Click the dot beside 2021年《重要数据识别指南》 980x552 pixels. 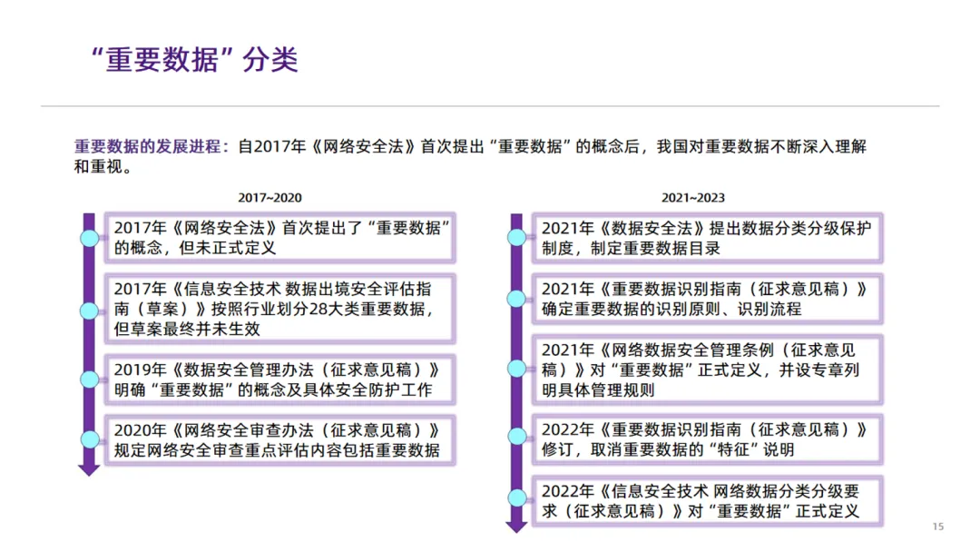tap(517, 299)
